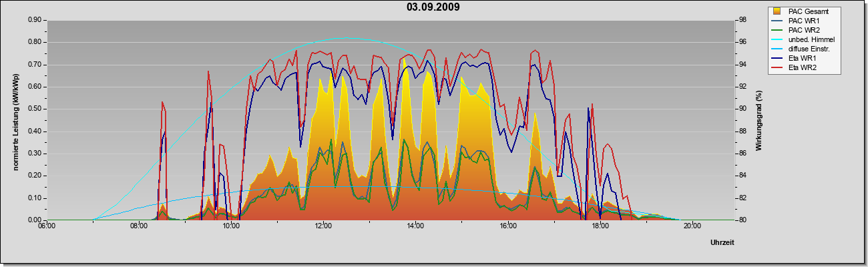868x267 pixels.
Task: Click the 08:00 time axis label
Action: click(x=139, y=225)
